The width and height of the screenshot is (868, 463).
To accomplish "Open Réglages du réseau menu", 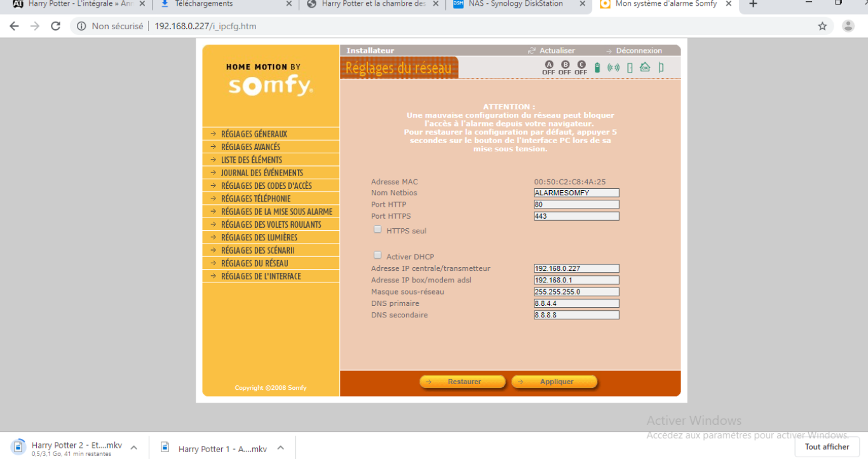I will (271, 263).
